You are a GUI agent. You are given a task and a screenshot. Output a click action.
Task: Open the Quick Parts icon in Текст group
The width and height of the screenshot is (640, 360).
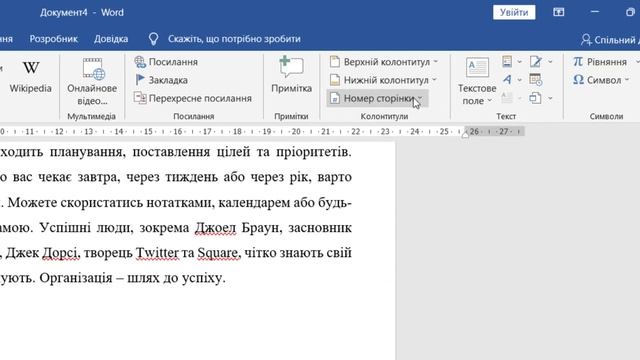click(x=507, y=62)
